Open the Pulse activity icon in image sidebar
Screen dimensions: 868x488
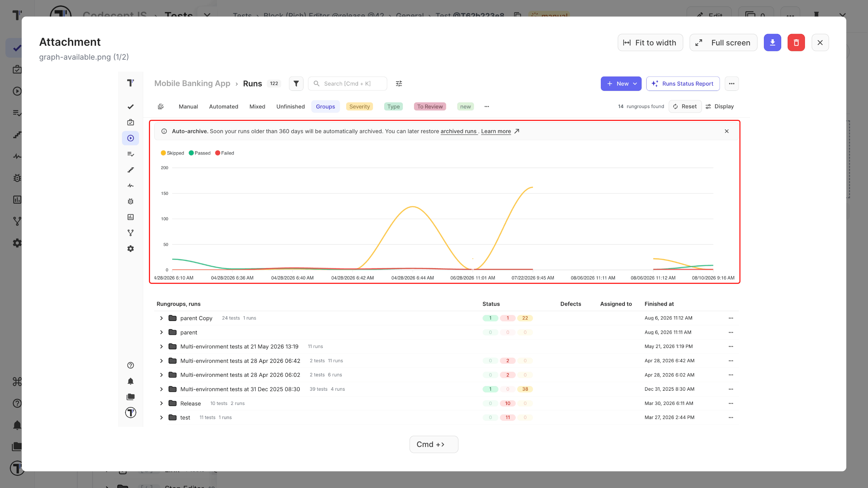pos(131,186)
